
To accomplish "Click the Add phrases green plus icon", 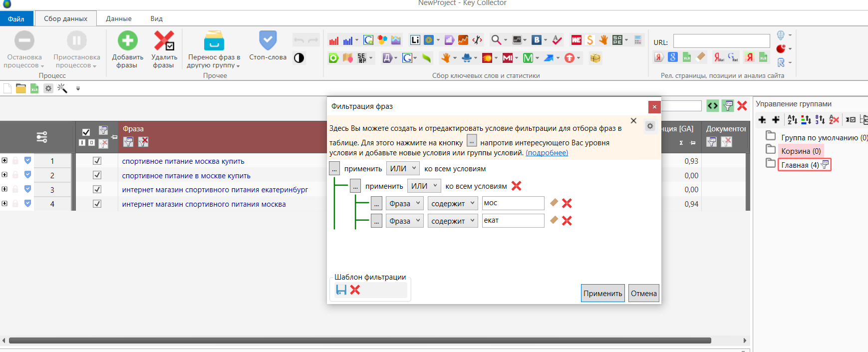I will 127,41.
